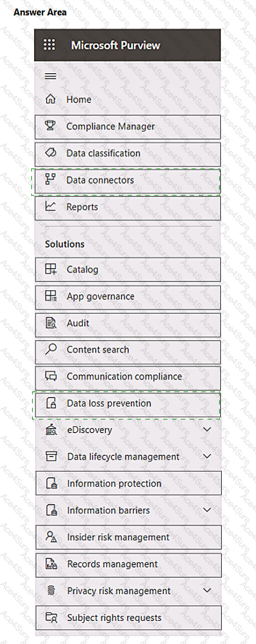Click the Data connectors icon

[x=51, y=179]
